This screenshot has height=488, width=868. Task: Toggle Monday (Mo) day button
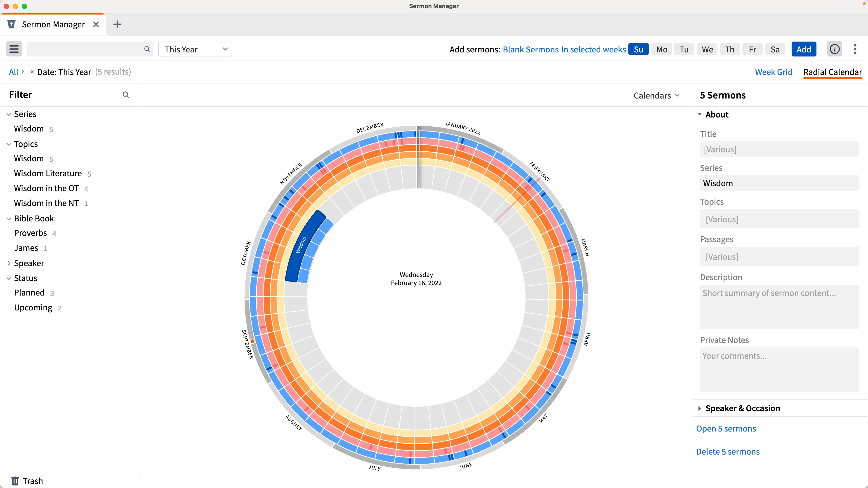click(x=662, y=49)
